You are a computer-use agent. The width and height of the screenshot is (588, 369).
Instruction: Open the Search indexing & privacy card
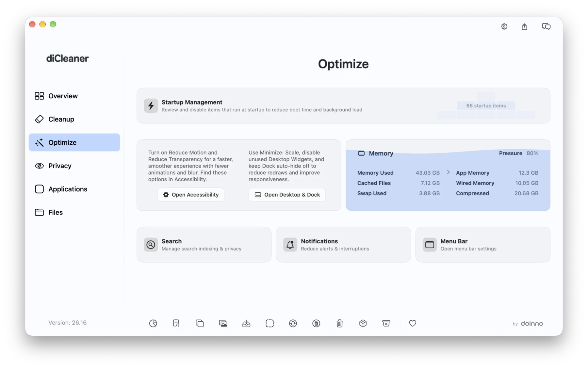coord(204,245)
